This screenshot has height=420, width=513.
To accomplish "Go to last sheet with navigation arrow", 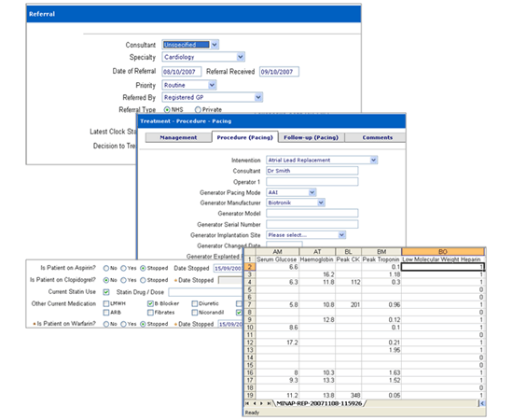I will point(269,403).
